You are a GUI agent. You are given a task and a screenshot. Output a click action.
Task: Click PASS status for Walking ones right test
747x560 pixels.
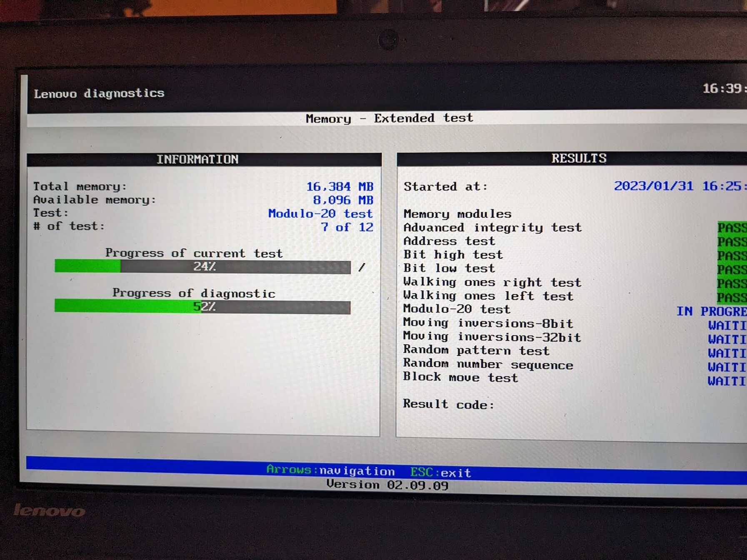click(732, 284)
